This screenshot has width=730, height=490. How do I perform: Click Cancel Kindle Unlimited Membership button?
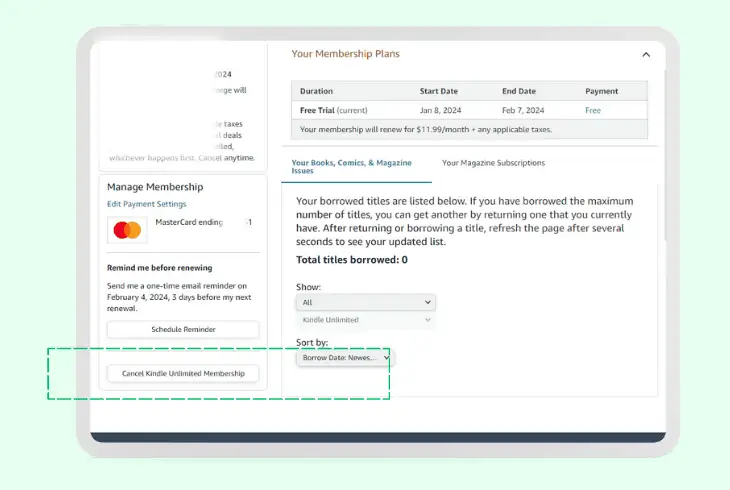click(x=183, y=374)
